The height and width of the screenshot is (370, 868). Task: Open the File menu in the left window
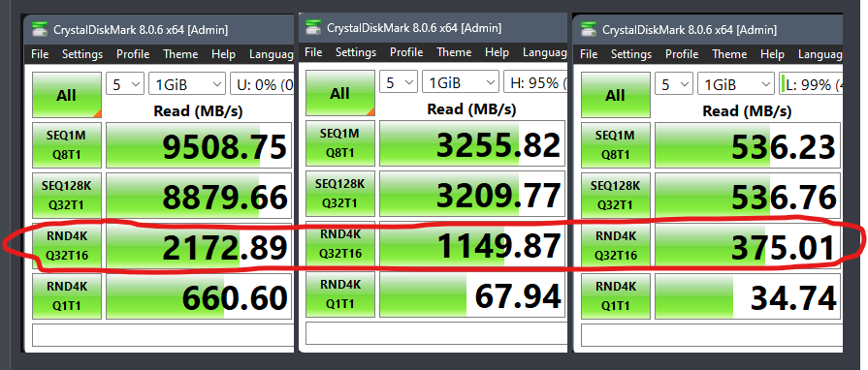point(40,54)
